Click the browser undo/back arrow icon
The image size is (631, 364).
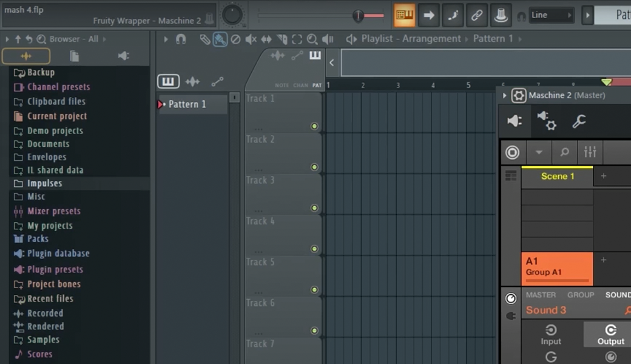click(x=29, y=39)
